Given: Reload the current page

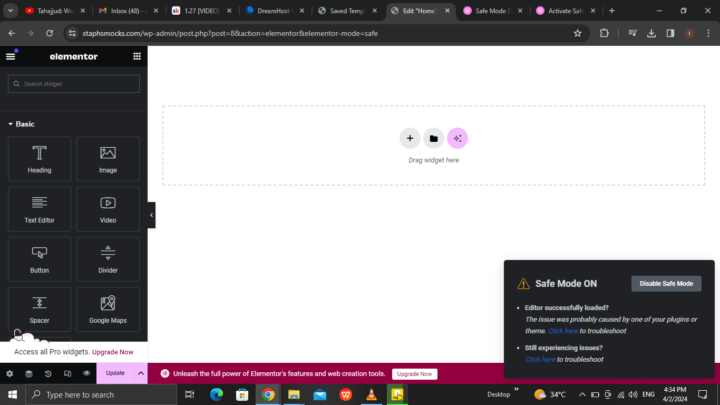Looking at the screenshot, I should pyautogui.click(x=50, y=33).
